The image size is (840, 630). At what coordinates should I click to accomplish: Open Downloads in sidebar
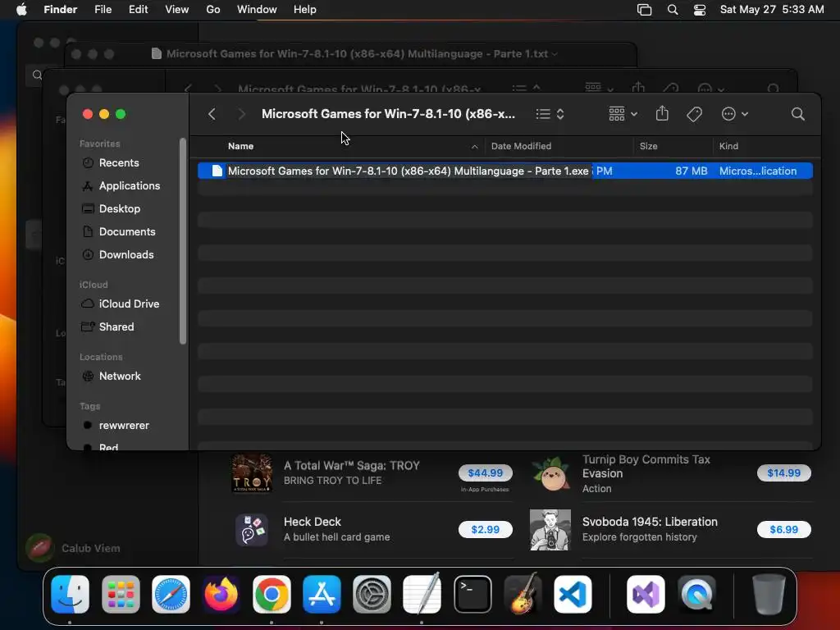click(x=126, y=255)
